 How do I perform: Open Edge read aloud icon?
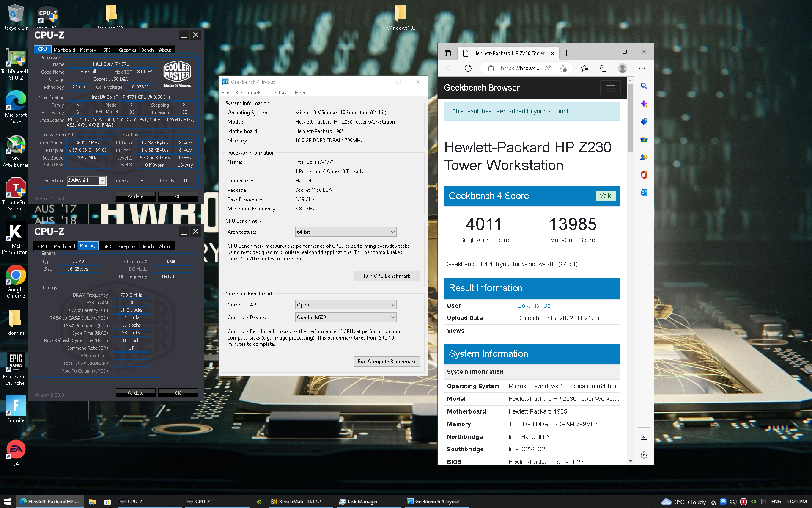548,68
